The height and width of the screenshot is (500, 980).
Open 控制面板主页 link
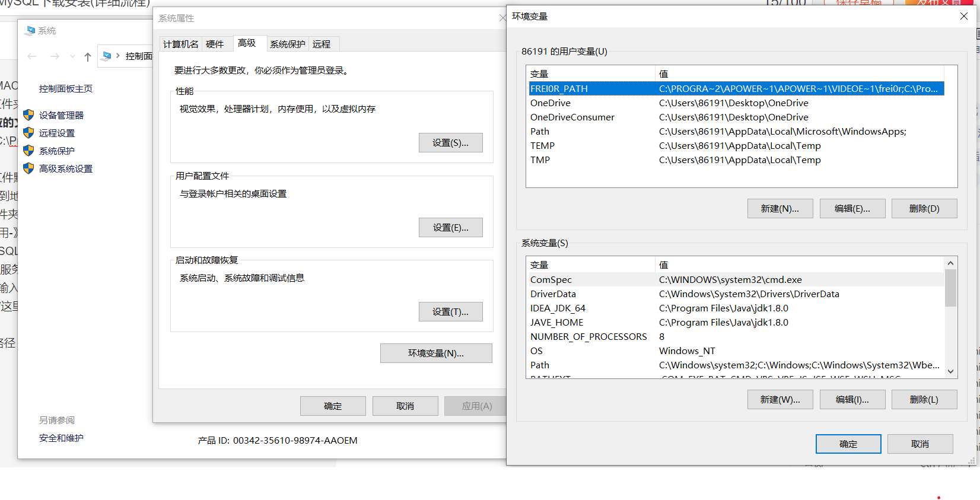click(x=66, y=89)
